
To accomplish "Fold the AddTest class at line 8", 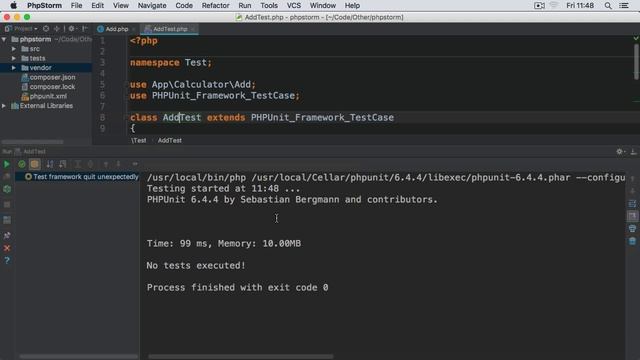I will pyautogui.click(x=126, y=118).
